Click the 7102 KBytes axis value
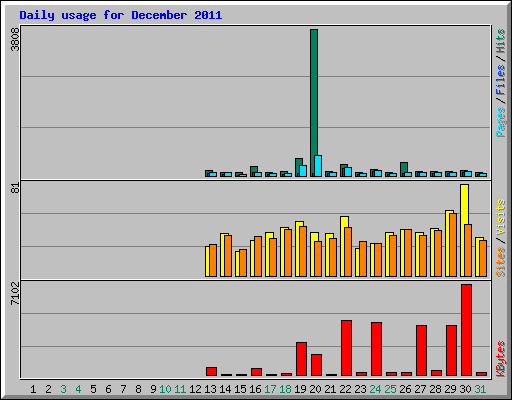Screen dimensions: 512x400 tap(15, 293)
